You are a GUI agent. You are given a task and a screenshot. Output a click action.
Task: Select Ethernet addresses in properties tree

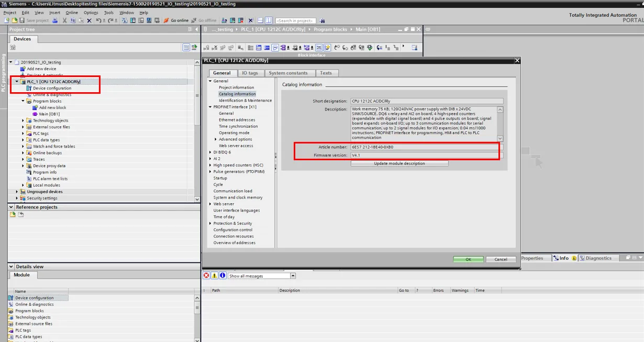click(x=237, y=120)
